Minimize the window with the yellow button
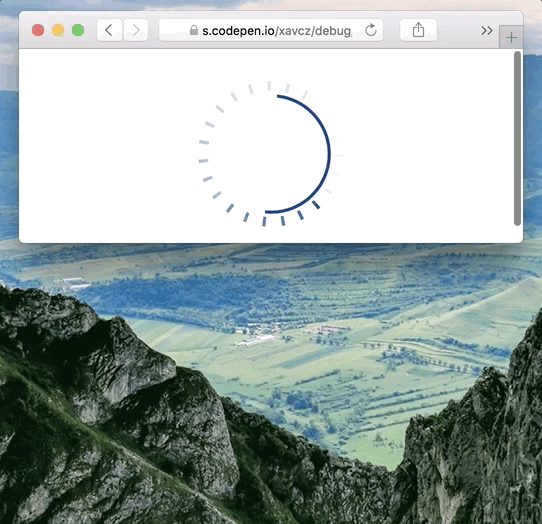This screenshot has height=524, width=542. [x=58, y=30]
